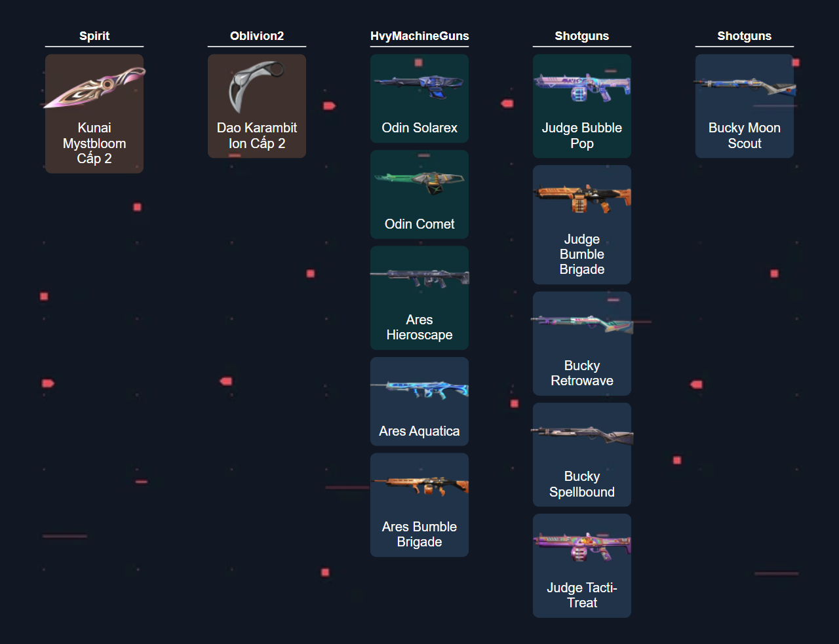
Task: Click the Judge Bubble Pop shotgun image
Action: coord(582,87)
